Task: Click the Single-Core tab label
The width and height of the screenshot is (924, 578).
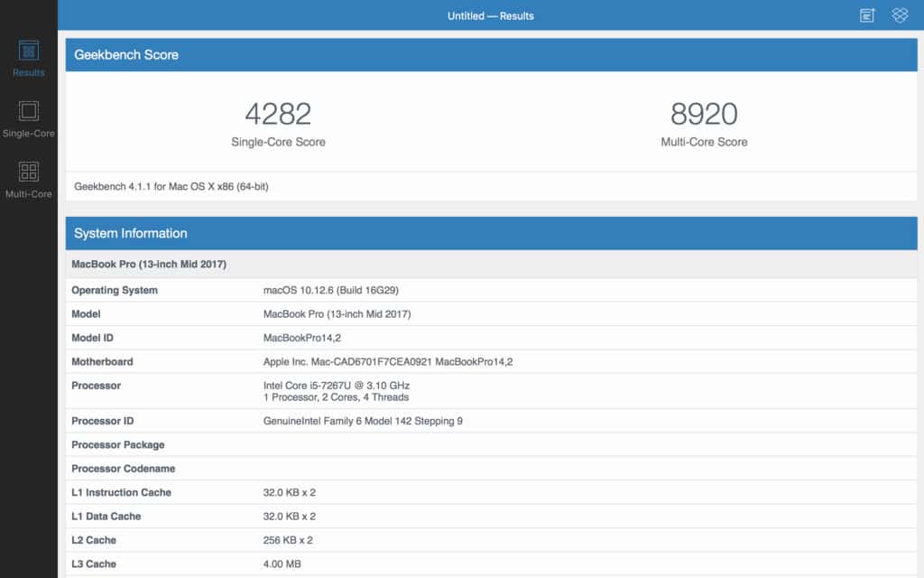Action: coord(28,134)
